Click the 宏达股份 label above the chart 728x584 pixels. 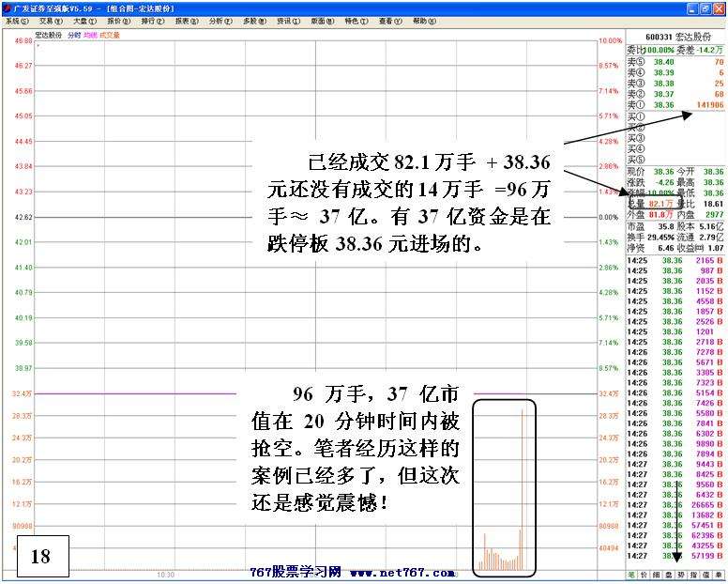tap(49, 35)
